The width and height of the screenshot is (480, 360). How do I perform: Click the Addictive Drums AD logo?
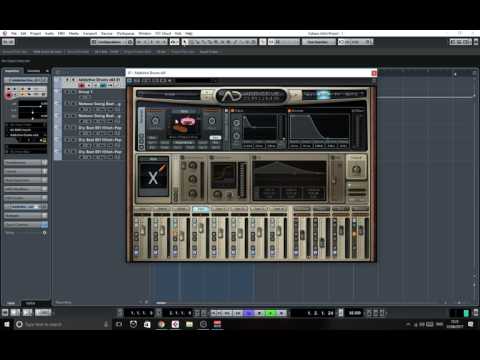point(252,96)
